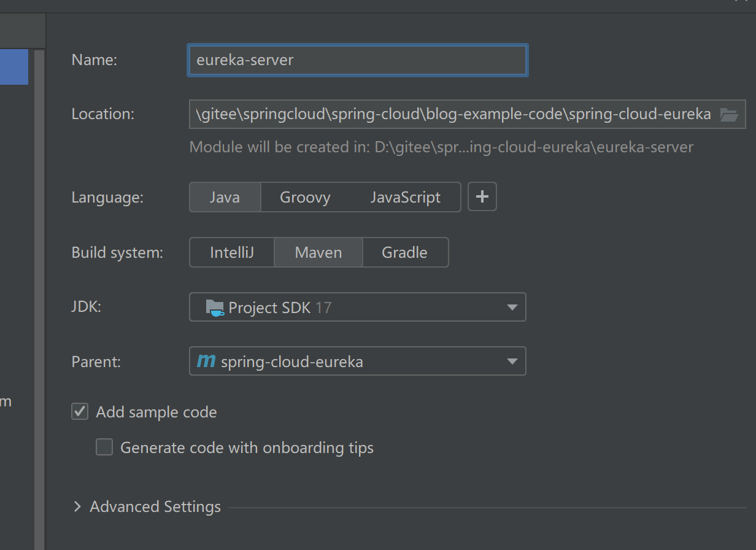Choose IntelliJ build system

point(232,252)
